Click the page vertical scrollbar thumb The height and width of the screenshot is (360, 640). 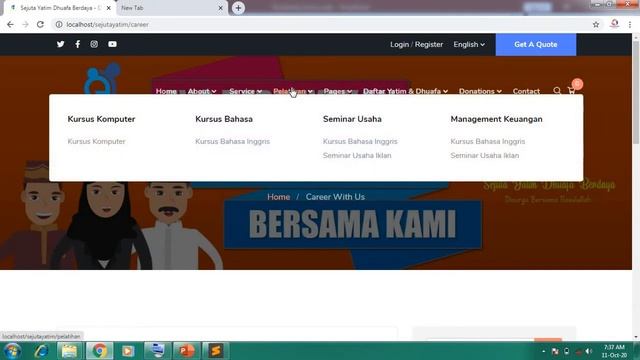636,92
